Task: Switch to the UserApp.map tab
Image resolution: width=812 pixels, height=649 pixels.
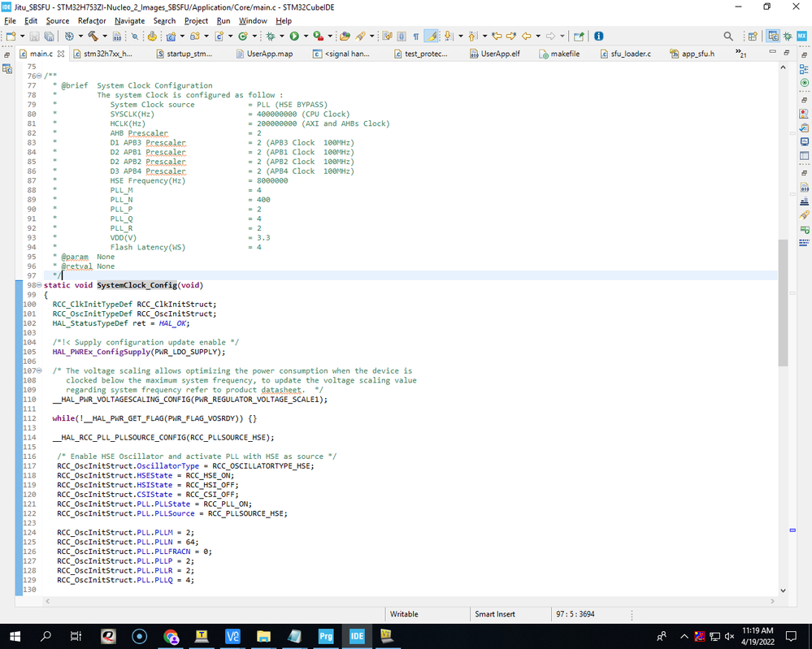Action: click(x=265, y=54)
